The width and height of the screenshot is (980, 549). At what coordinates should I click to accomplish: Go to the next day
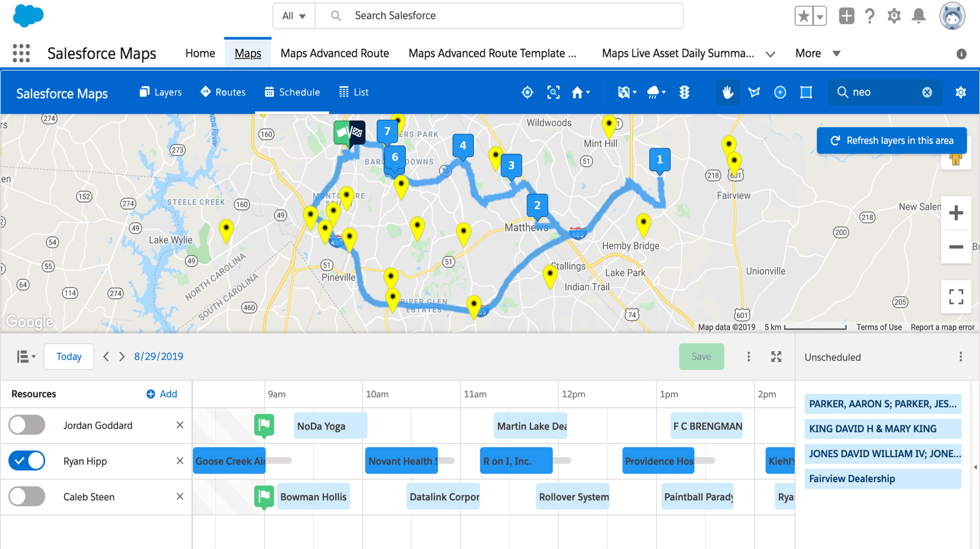122,356
